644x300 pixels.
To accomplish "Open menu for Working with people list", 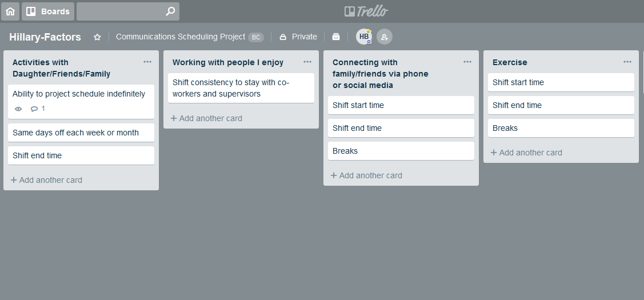I will click(307, 62).
